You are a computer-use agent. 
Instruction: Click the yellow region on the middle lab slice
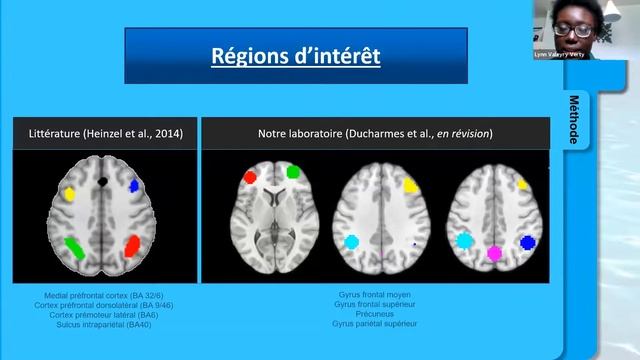[x=411, y=186]
